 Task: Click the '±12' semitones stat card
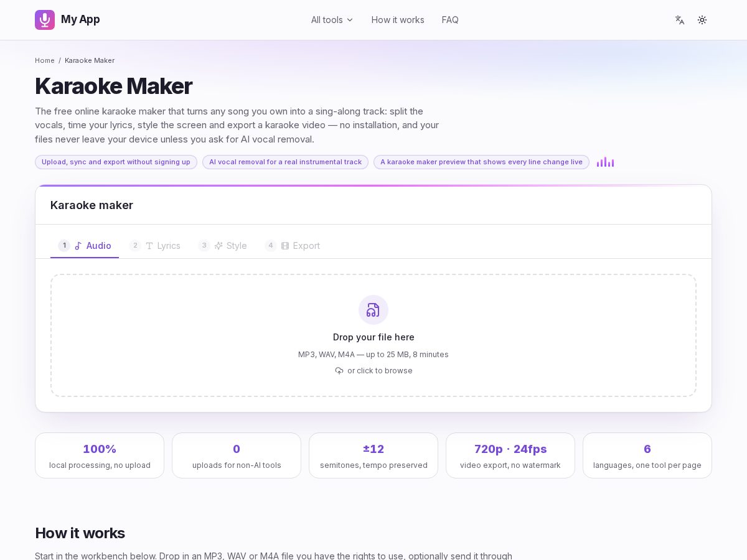pyautogui.click(x=374, y=455)
